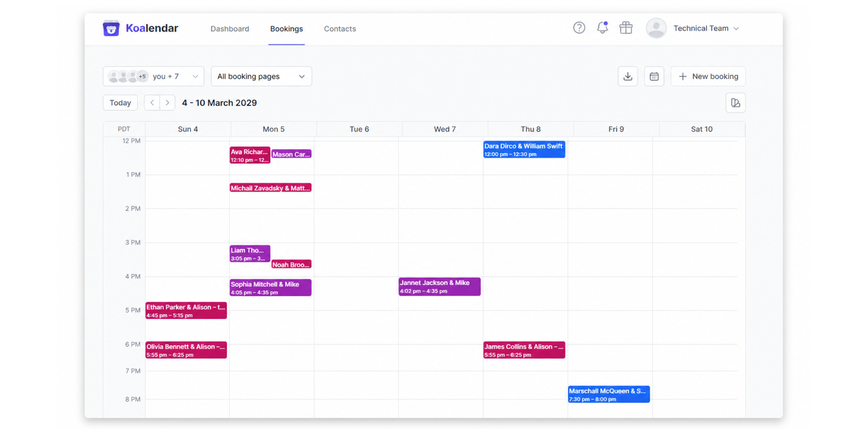Click the gift rewards icon
868x434 pixels.
click(626, 28)
